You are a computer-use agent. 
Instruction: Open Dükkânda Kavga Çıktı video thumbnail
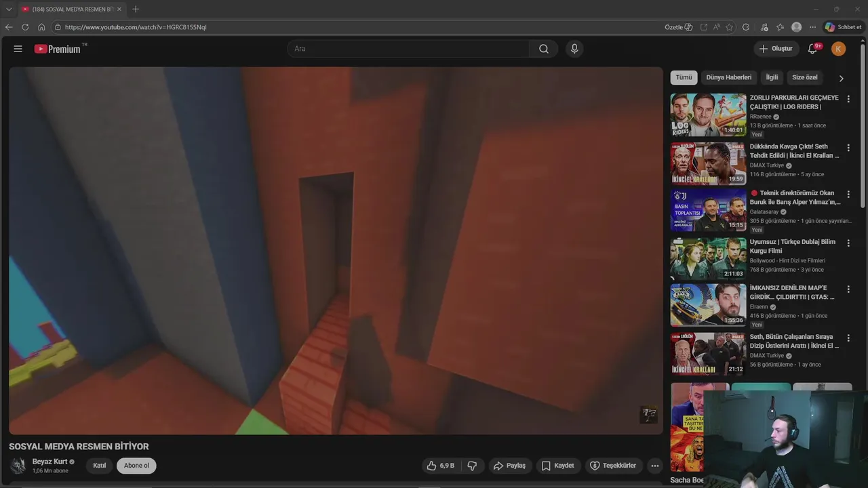[x=708, y=163]
